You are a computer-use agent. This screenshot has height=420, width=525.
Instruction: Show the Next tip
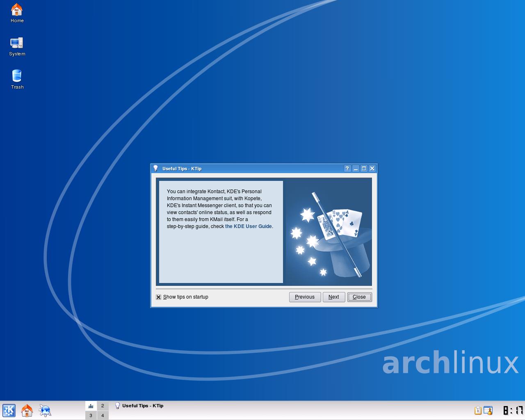pyautogui.click(x=333, y=297)
